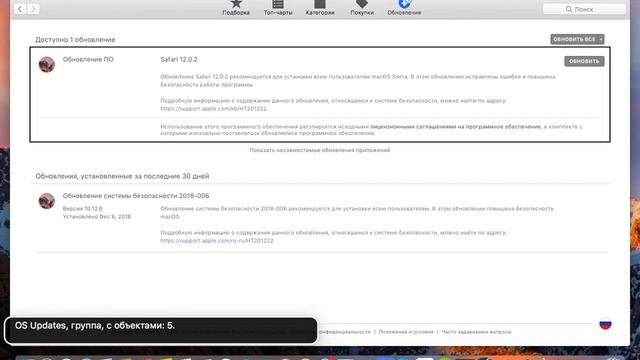This screenshot has width=640, height=360.
Task: Click the security update 2018-006 icon
Action: [x=47, y=201]
